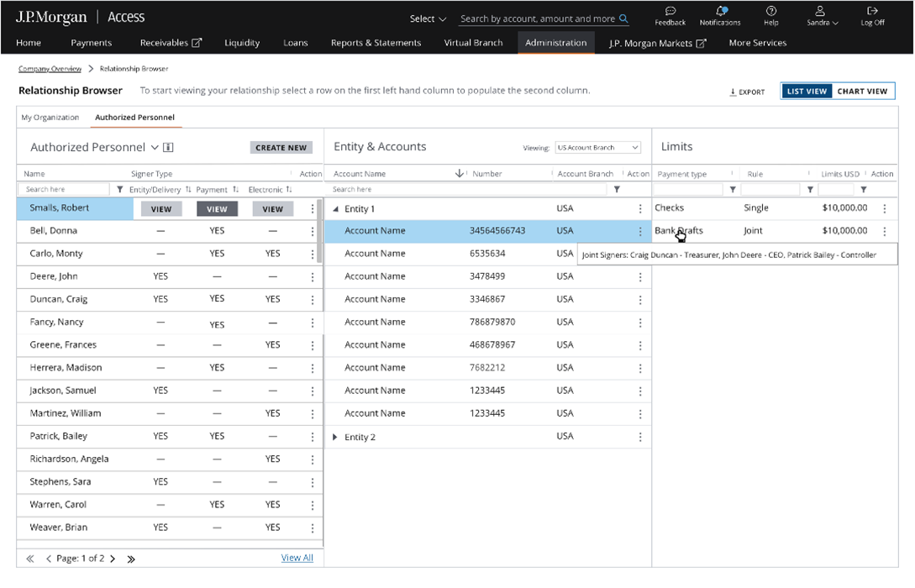Click the Log Off icon
Image resolution: width=915 pixels, height=588 pixels.
pos(872,12)
